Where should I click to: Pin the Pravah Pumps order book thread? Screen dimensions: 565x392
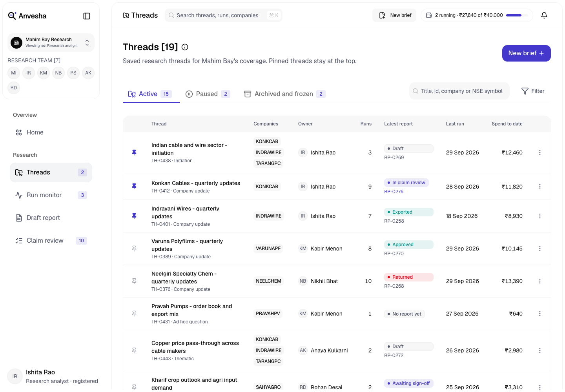pos(134,314)
